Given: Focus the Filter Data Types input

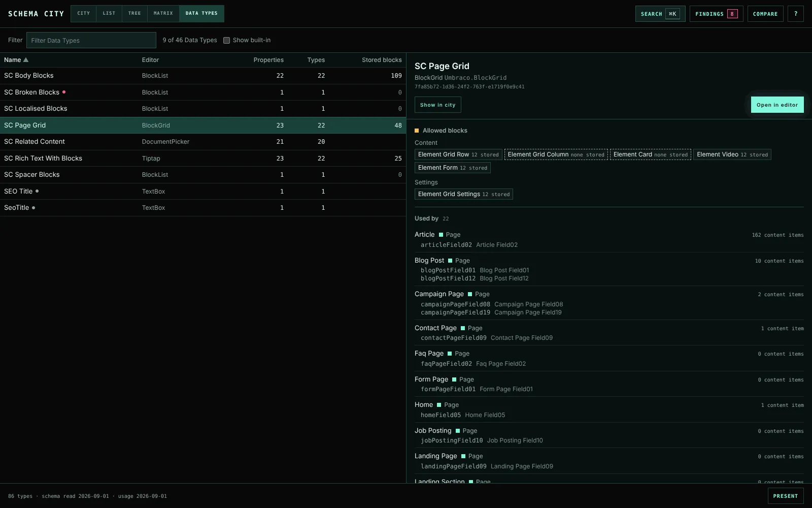Looking at the screenshot, I should [x=91, y=40].
